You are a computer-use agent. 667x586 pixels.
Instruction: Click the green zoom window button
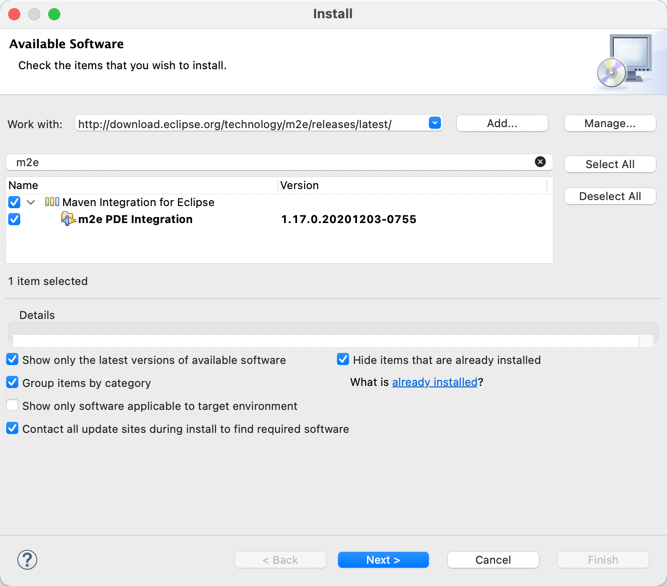click(x=54, y=14)
